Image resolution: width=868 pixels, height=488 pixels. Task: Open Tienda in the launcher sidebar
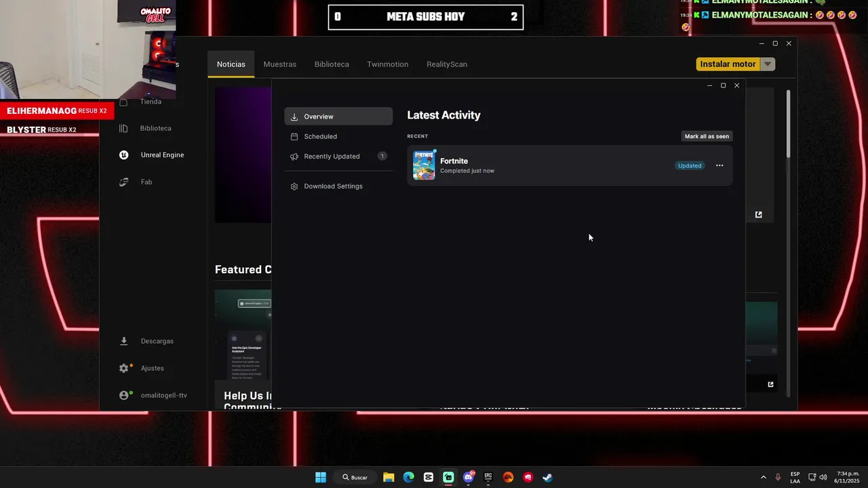[x=151, y=102]
